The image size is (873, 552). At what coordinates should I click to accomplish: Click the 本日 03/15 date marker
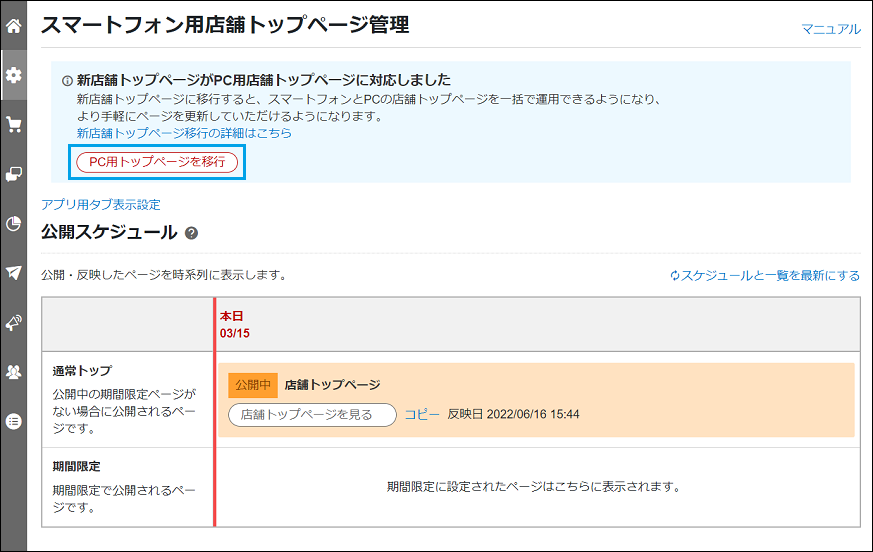[x=234, y=325]
